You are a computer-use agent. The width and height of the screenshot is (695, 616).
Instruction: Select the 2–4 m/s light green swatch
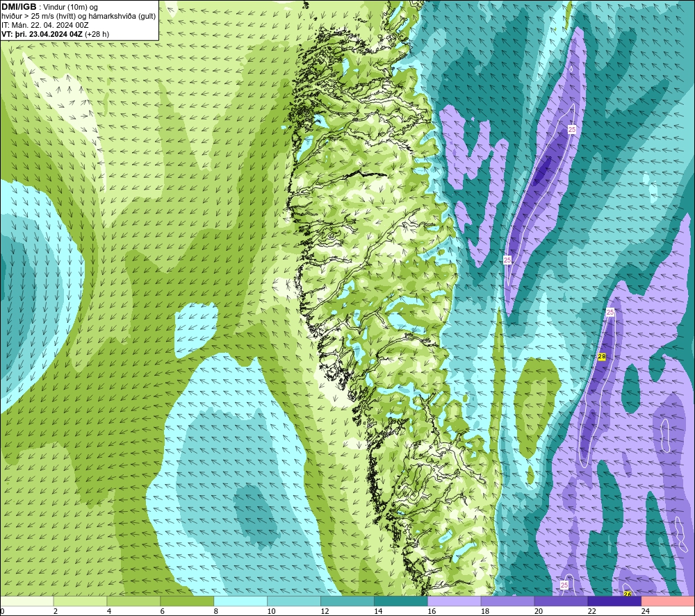click(x=80, y=601)
